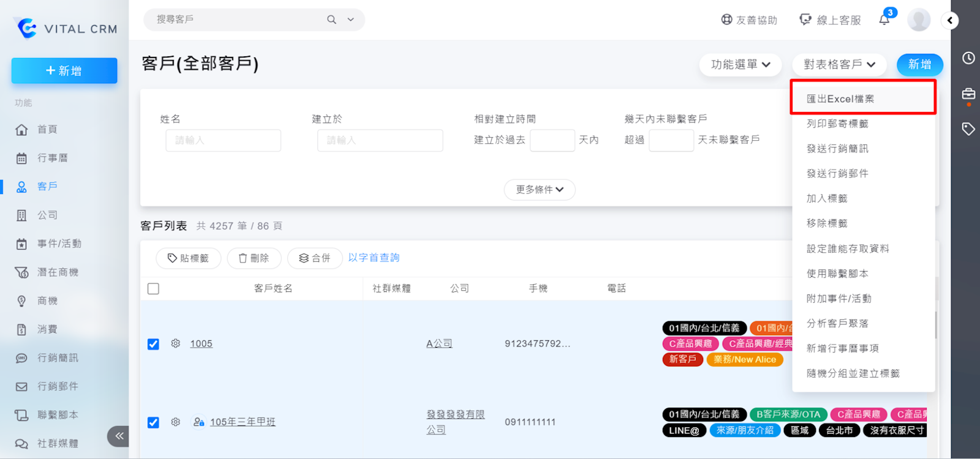Open the search bar dropdown arrow
Viewport: 980px width, 459px height.
click(x=350, y=20)
